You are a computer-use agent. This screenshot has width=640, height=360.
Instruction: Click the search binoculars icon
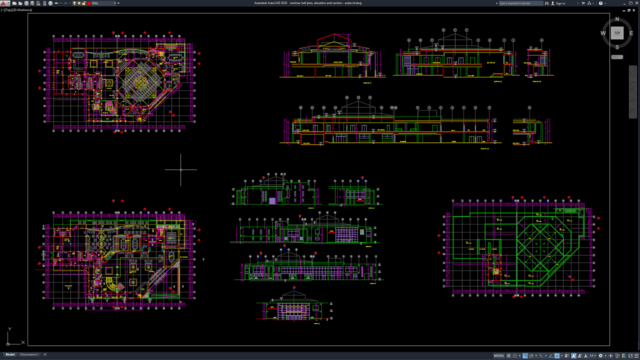point(547,3)
